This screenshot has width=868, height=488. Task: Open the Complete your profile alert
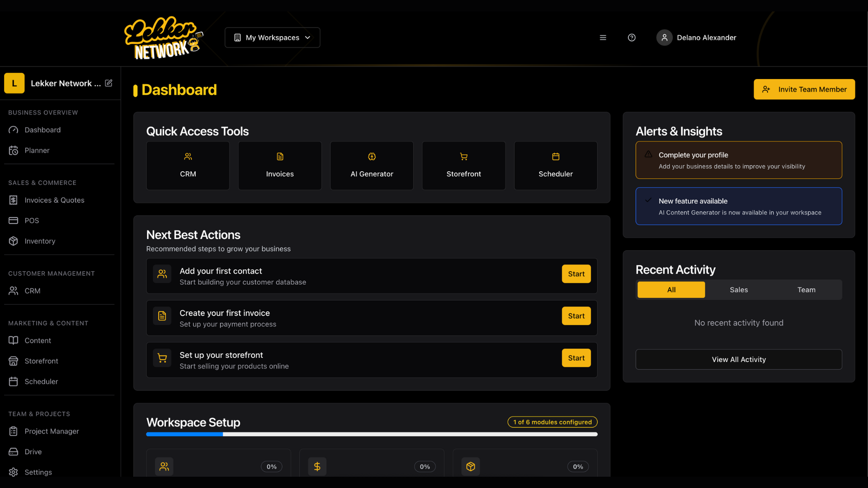[738, 160]
